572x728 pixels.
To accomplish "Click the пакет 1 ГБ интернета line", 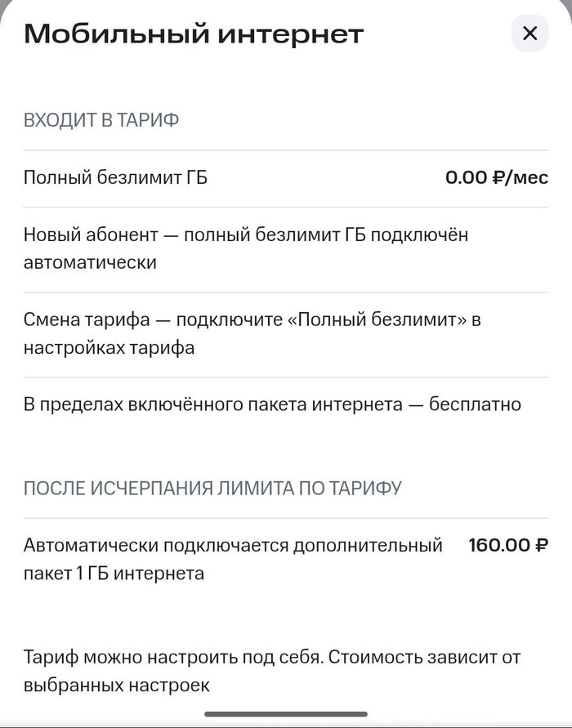I will 114,574.
